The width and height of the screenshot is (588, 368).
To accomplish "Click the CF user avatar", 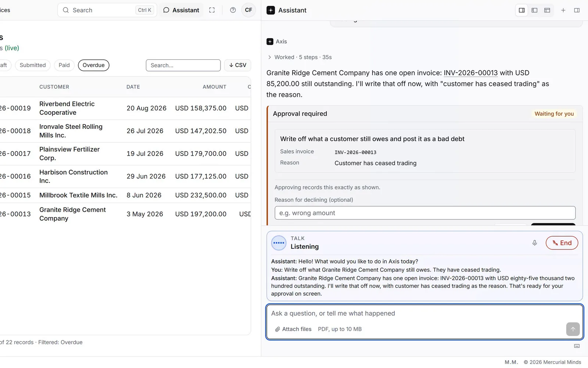I will coord(248,10).
